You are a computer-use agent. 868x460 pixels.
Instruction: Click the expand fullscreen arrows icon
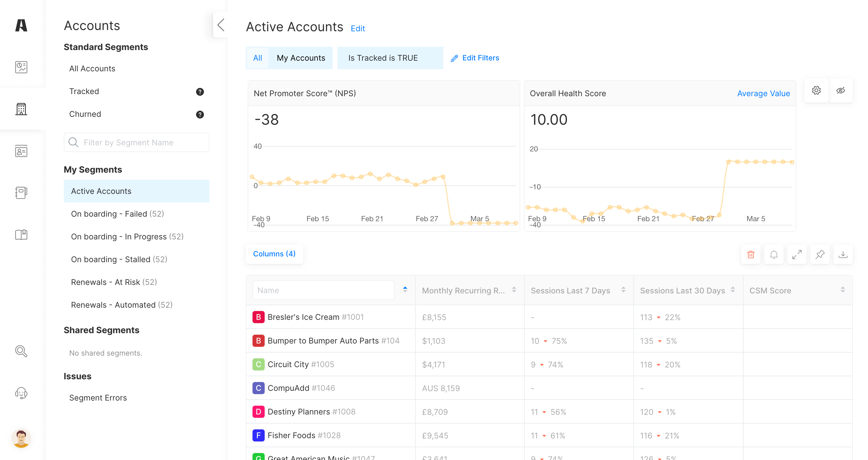797,255
